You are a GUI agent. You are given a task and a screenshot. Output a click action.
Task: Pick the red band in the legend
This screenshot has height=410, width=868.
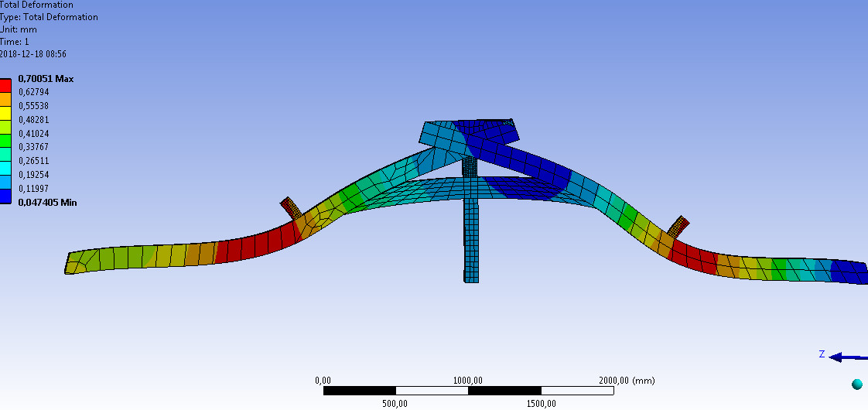click(5, 85)
